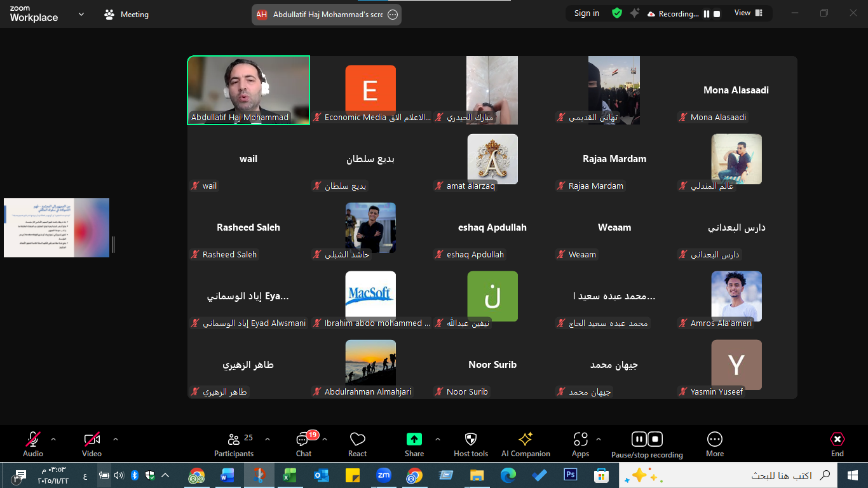The width and height of the screenshot is (868, 488).
Task: Open the View layout menu
Action: [748, 13]
